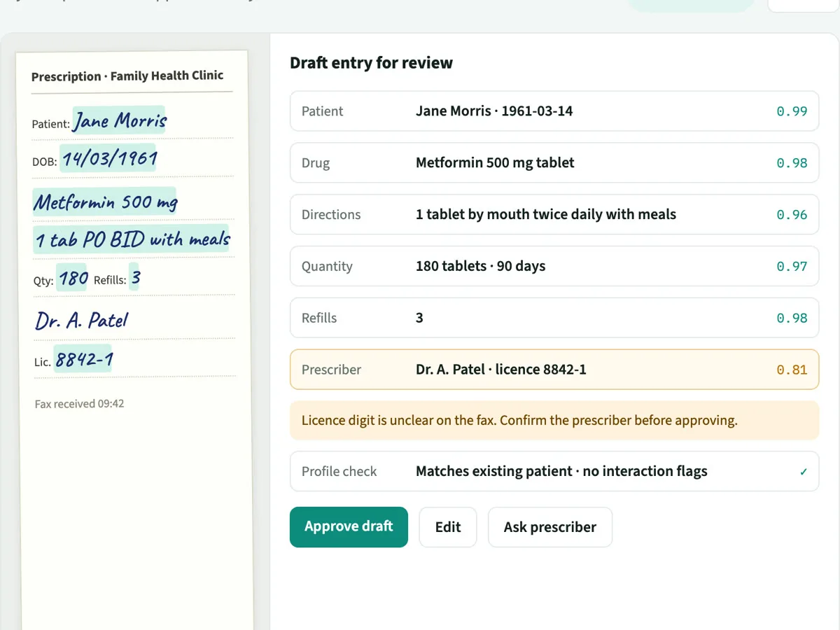
Task: Click Dr. A. Patel signature on fax
Action: pyautogui.click(x=82, y=321)
